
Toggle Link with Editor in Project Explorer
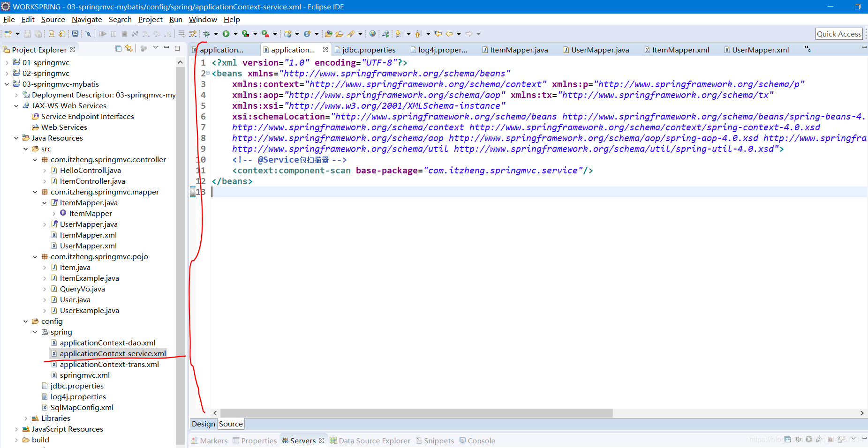coord(129,48)
